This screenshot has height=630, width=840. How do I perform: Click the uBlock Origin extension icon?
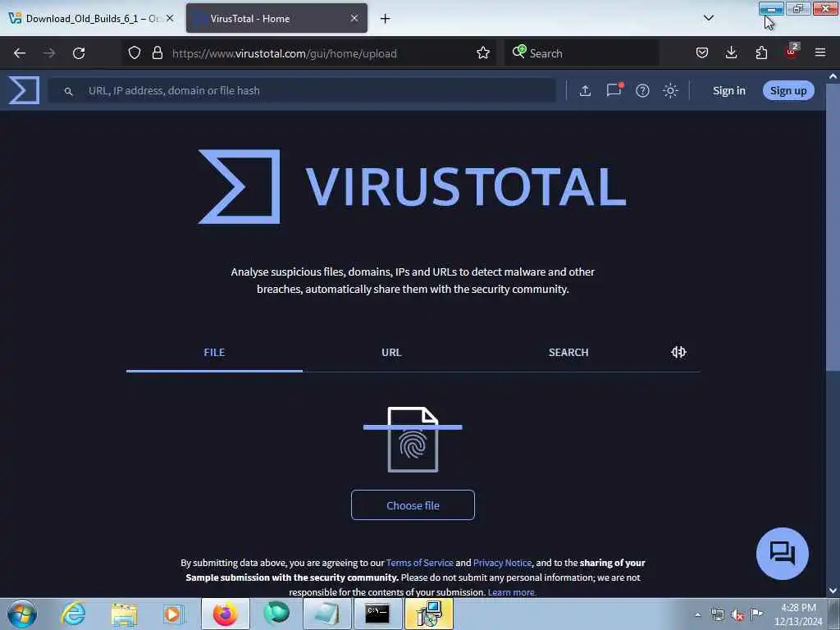(x=792, y=52)
